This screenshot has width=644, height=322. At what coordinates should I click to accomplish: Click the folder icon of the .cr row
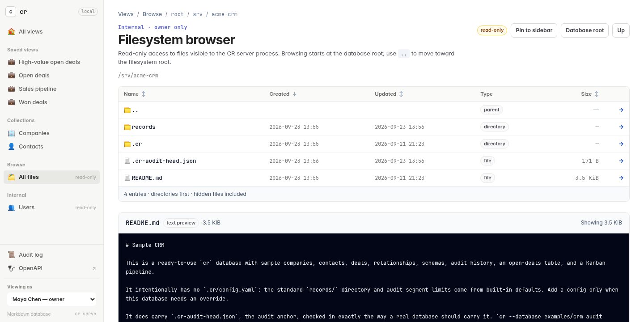point(127,144)
